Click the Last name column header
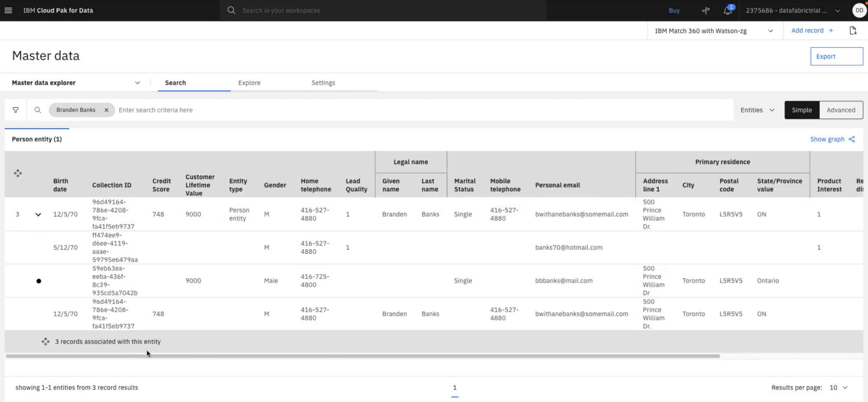 [x=430, y=185]
